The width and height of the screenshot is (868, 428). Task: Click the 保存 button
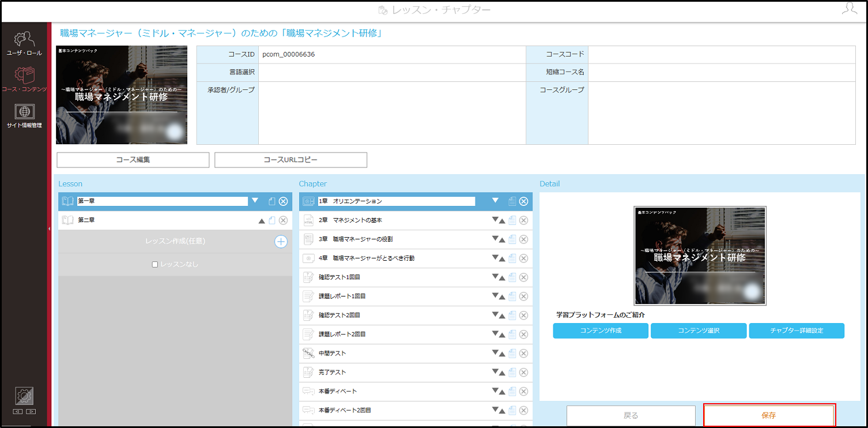pos(768,415)
